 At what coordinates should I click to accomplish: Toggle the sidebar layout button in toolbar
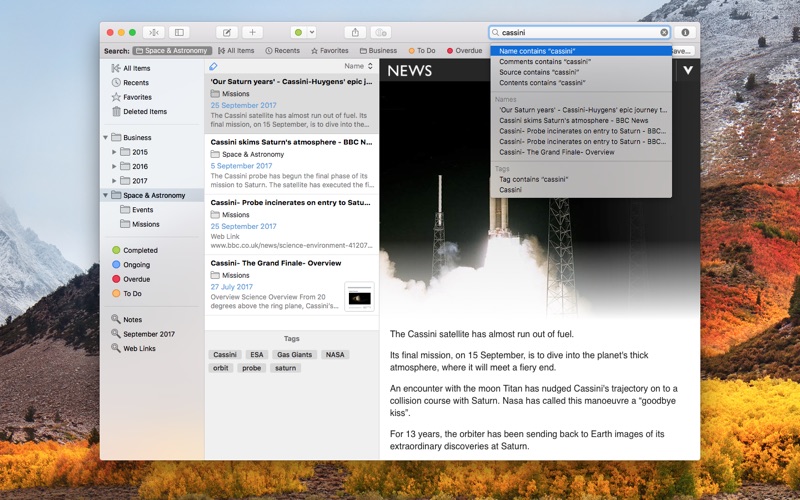[x=179, y=32]
